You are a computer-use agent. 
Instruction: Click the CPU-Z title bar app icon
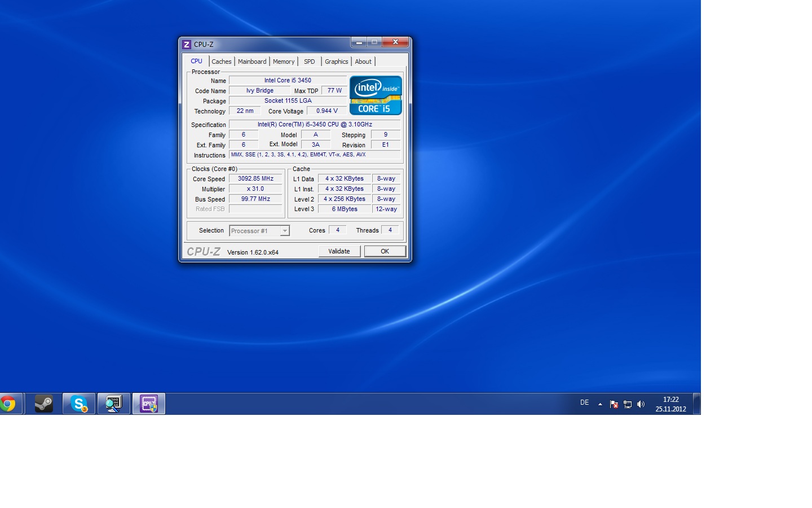[187, 45]
